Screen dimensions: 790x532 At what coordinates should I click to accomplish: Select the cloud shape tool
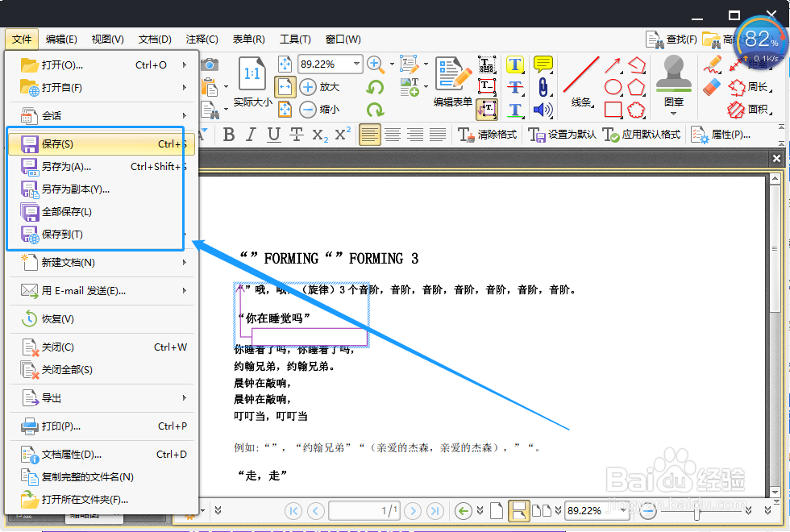pyautogui.click(x=636, y=110)
